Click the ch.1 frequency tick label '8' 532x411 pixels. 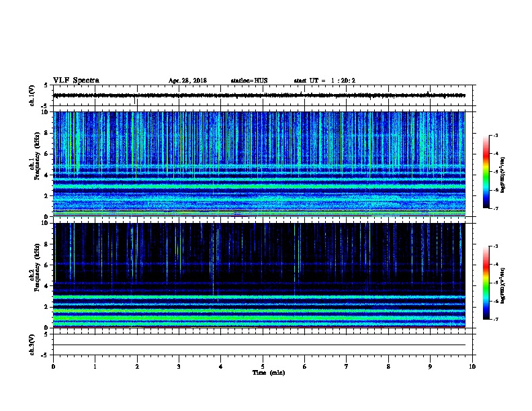click(46, 133)
